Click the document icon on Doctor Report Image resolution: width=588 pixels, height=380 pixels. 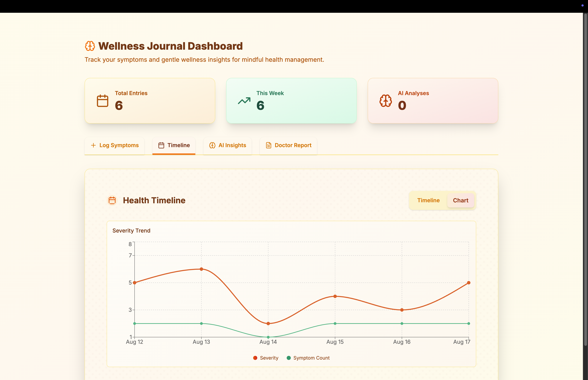pyautogui.click(x=268, y=145)
